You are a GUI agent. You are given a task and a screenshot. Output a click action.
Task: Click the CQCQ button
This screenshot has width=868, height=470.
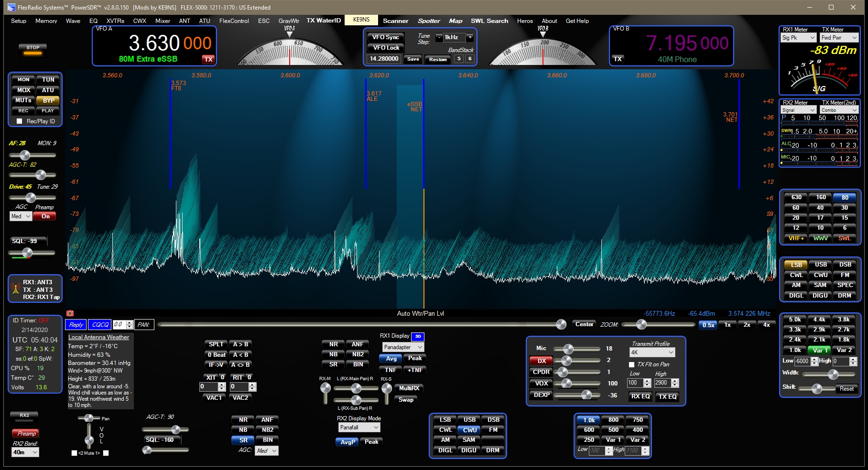(x=100, y=325)
